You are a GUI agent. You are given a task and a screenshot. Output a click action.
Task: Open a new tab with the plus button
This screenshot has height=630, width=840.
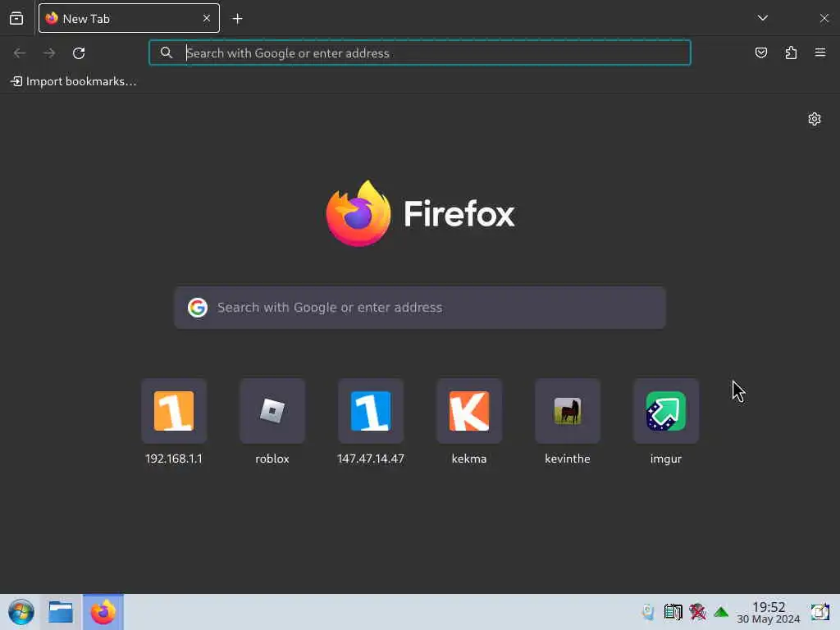tap(237, 19)
